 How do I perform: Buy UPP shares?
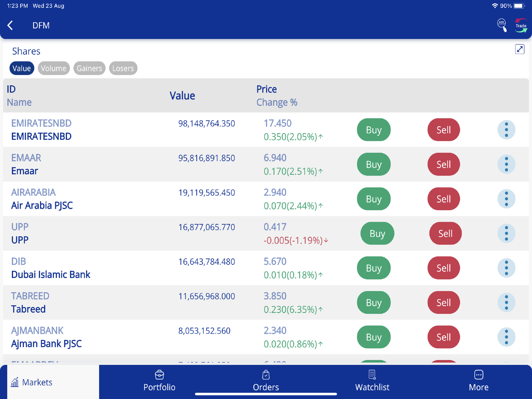[x=377, y=233]
